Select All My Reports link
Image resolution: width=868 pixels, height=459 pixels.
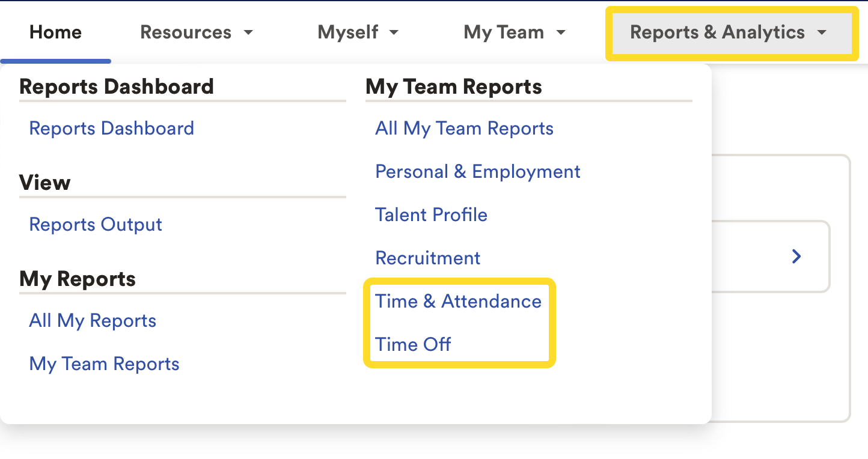tap(93, 321)
